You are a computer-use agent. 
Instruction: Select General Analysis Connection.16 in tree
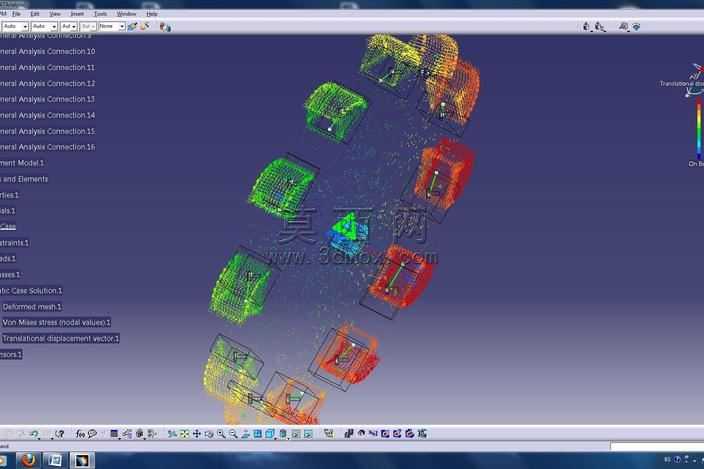click(48, 147)
